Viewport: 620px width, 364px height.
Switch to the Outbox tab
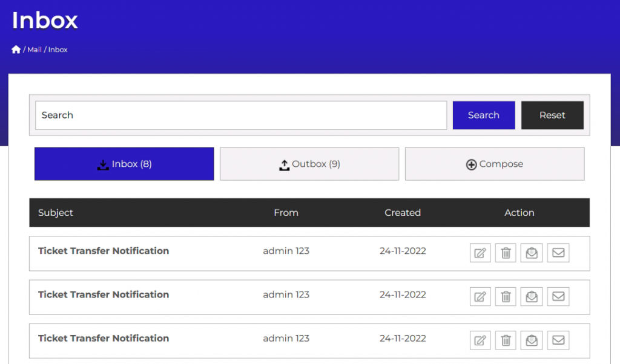[309, 163]
